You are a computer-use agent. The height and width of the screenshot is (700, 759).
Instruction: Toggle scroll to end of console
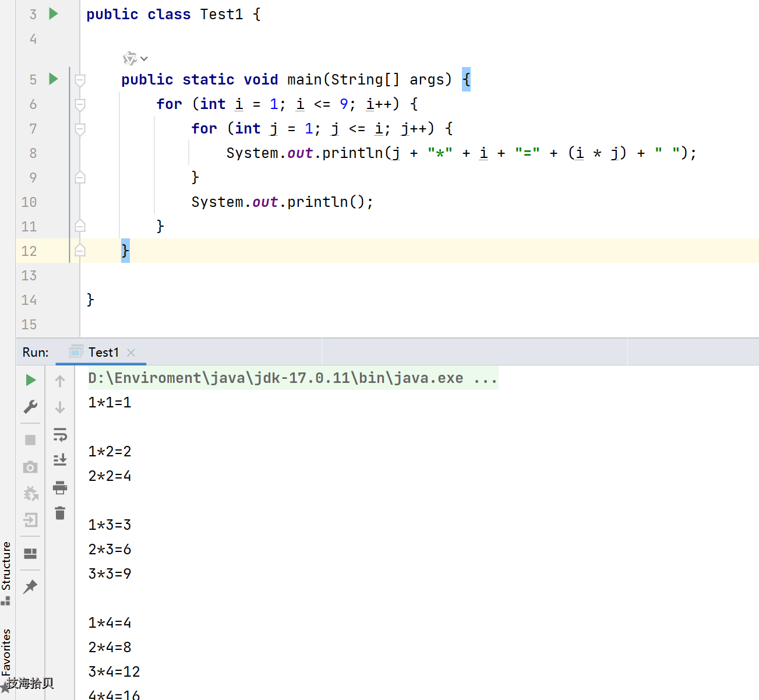(x=60, y=460)
